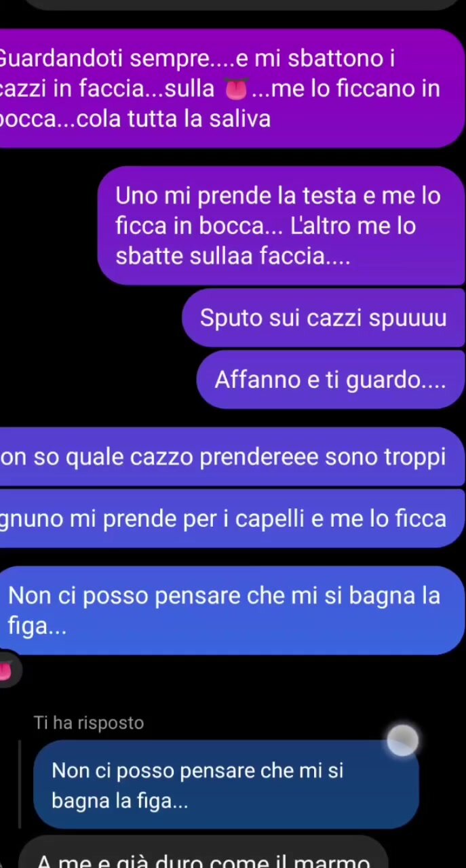Tap the message mentioning 'per i capelli'
Screen dimensions: 466x868
pyautogui.click(x=231, y=519)
